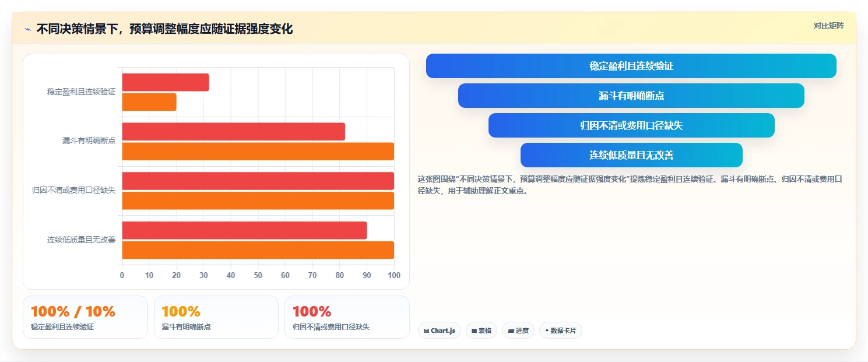This screenshot has width=868, height=362.
Task: Click the orange bar for 归因不清或费用口径缺失
Action: [258, 201]
